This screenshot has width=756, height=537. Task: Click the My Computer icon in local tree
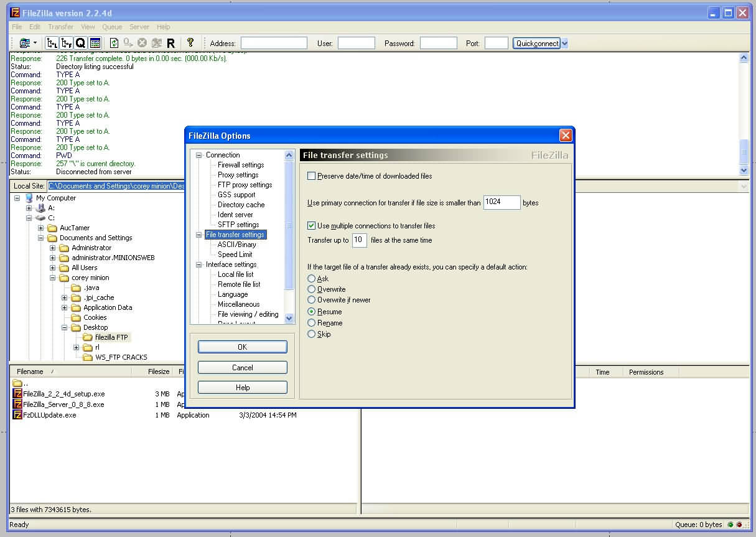click(x=29, y=198)
